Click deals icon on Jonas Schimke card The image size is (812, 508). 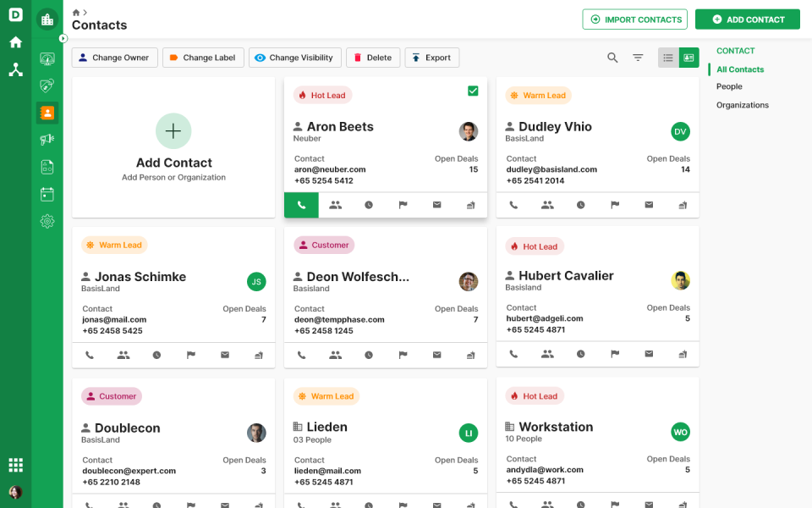[259, 356]
